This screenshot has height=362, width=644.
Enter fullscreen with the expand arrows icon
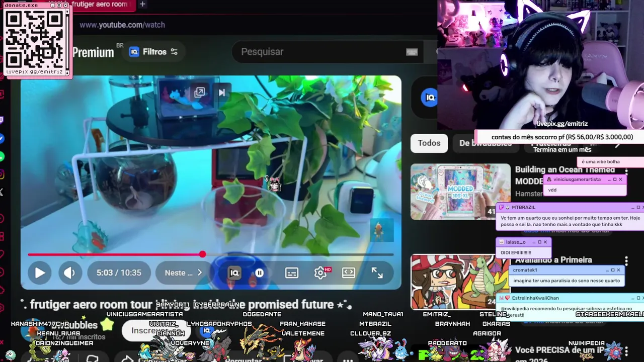377,273
